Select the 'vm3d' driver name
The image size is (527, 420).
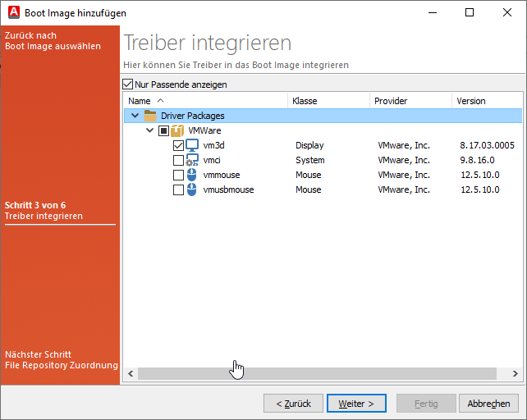[213, 145]
